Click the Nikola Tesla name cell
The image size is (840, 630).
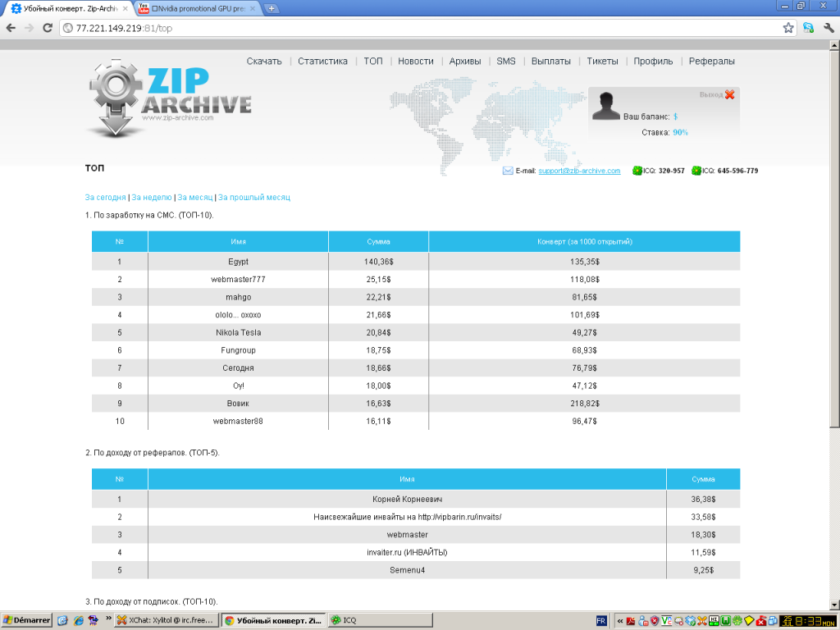(x=239, y=332)
